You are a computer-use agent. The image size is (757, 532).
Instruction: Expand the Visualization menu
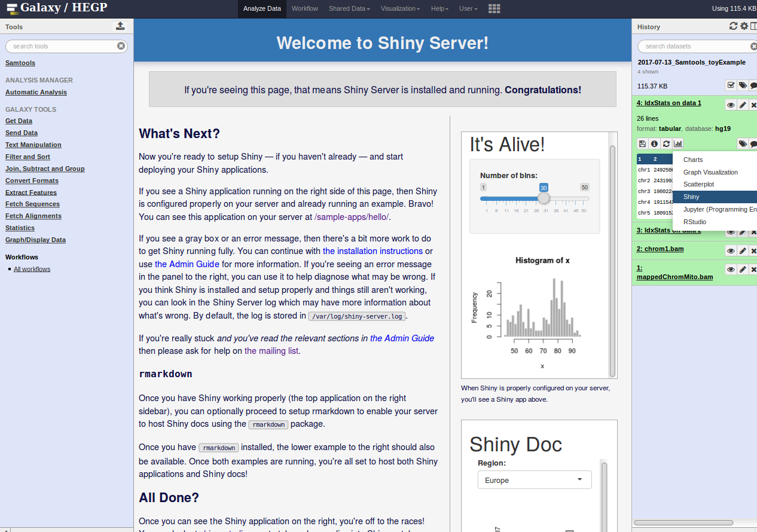(400, 8)
